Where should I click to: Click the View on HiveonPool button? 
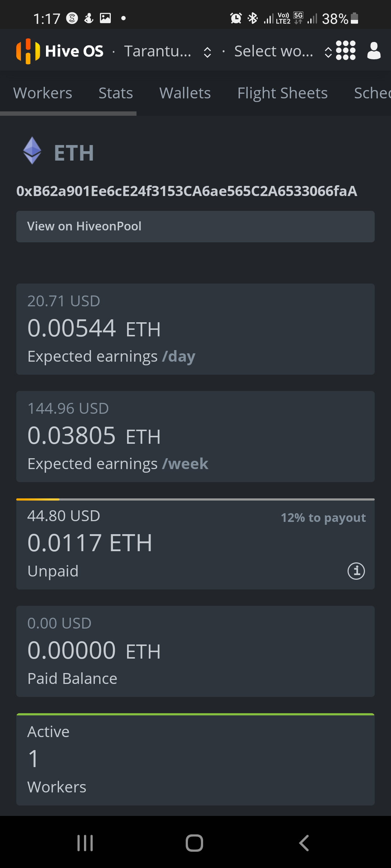pos(195,226)
